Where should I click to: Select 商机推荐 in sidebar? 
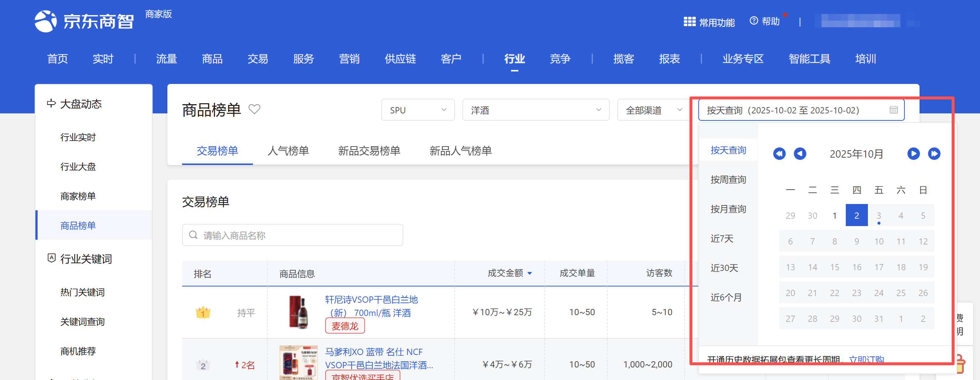tap(78, 351)
